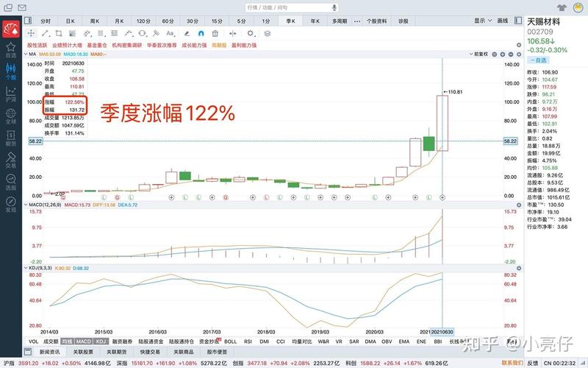
Task: Click the trash delete drawings icon
Action: 215,33
